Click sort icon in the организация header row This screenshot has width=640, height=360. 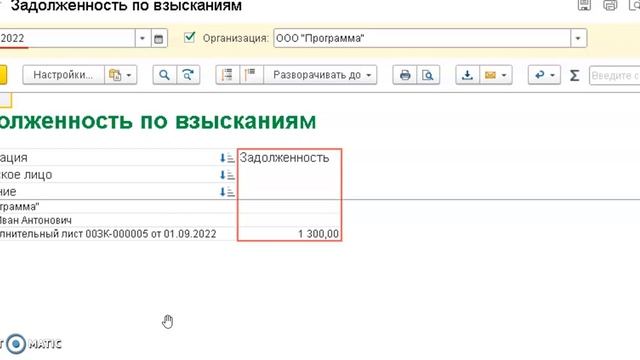tap(227, 158)
